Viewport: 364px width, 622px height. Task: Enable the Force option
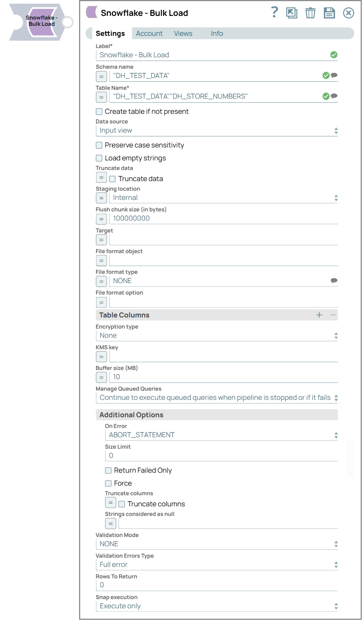coord(108,483)
